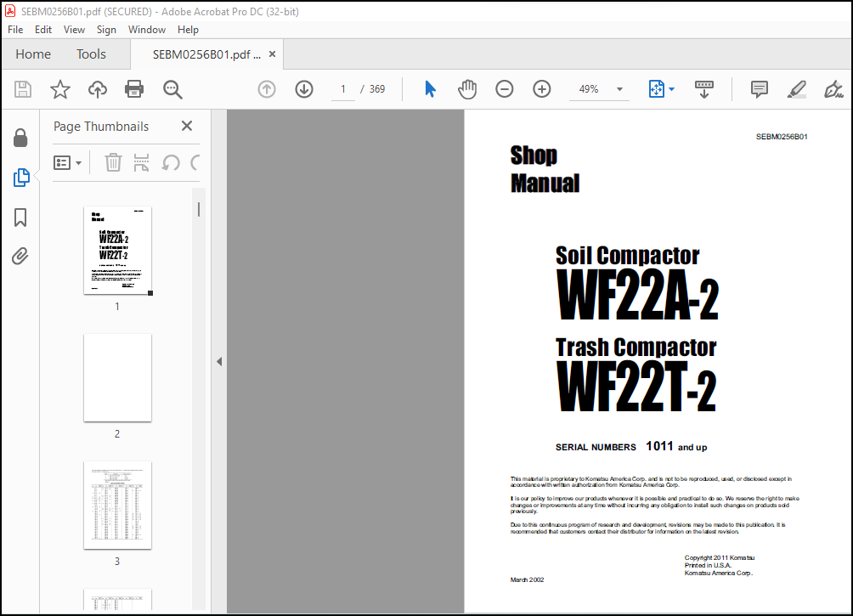
Task: Click the upload to cloud icon
Action: (x=98, y=89)
